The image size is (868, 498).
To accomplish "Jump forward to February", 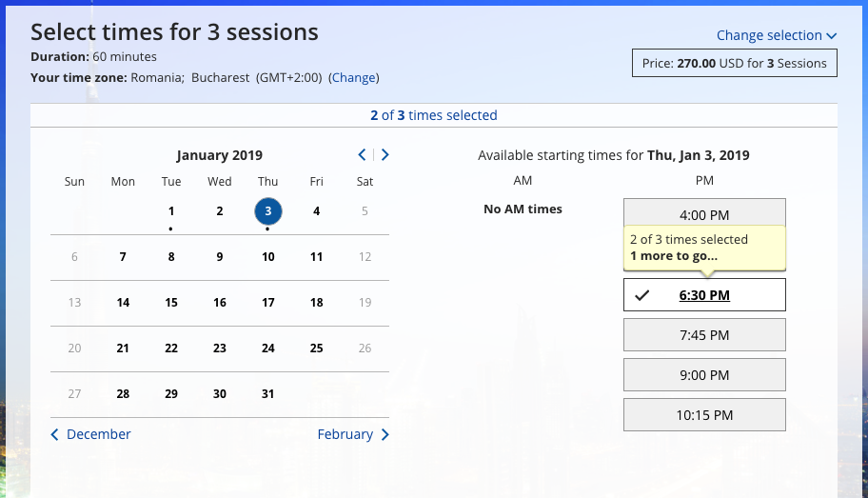I will point(353,434).
